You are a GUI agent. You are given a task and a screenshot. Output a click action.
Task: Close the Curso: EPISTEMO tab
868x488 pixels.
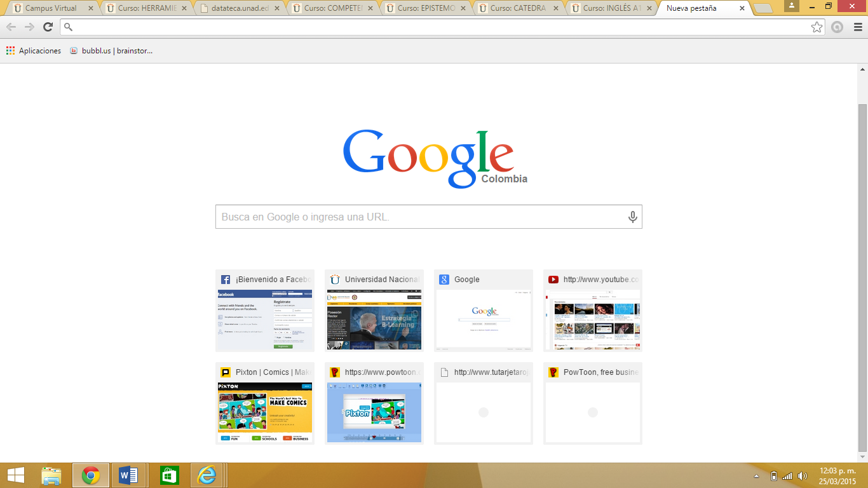point(463,8)
